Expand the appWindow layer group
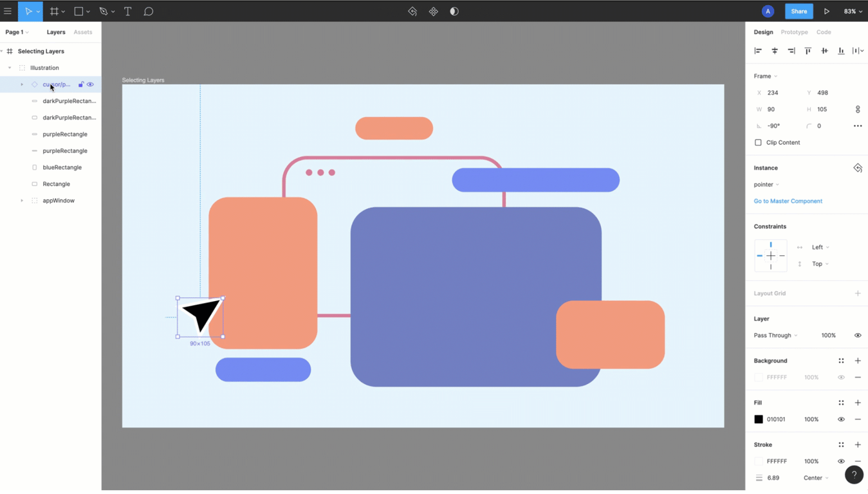 (x=22, y=201)
